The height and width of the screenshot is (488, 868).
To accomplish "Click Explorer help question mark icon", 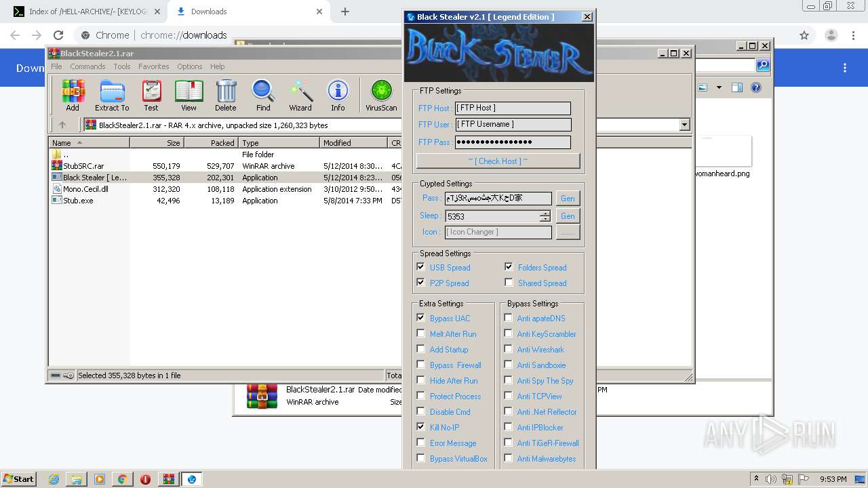I will (756, 87).
